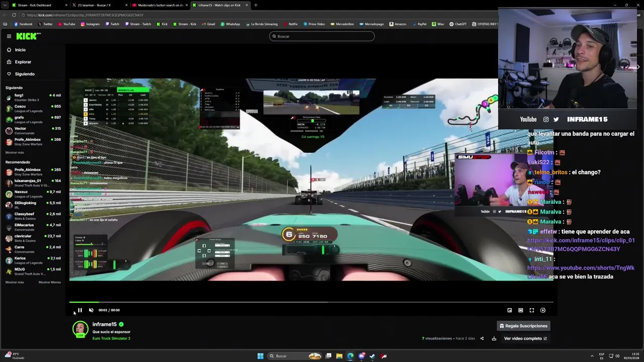Open player playback settings icon

(543, 310)
